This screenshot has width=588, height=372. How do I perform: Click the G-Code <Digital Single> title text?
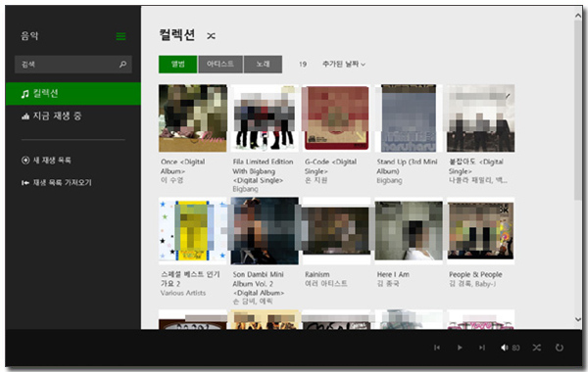click(330, 166)
